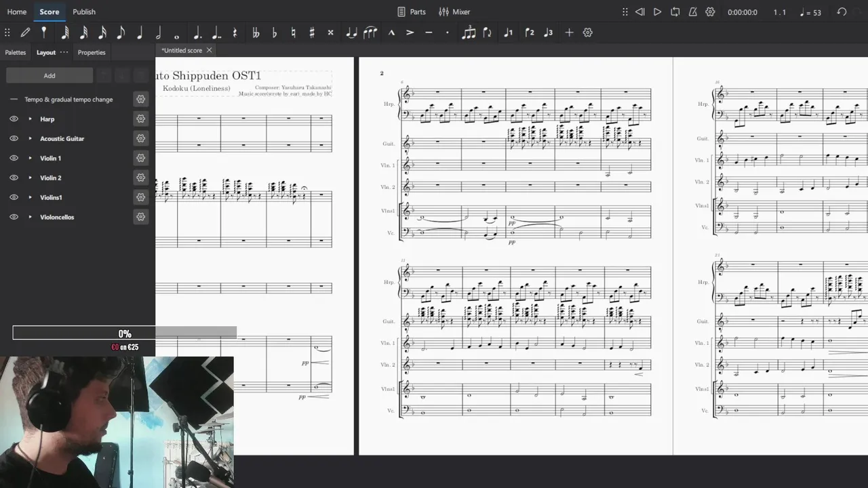Expand the Harp staff tree
This screenshot has width=868, height=488.
pyautogui.click(x=30, y=119)
